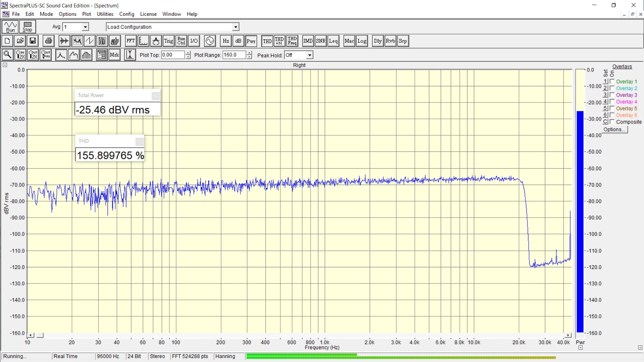644x362 pixels.
Task: Click the overlay Options... button
Action: pos(614,130)
